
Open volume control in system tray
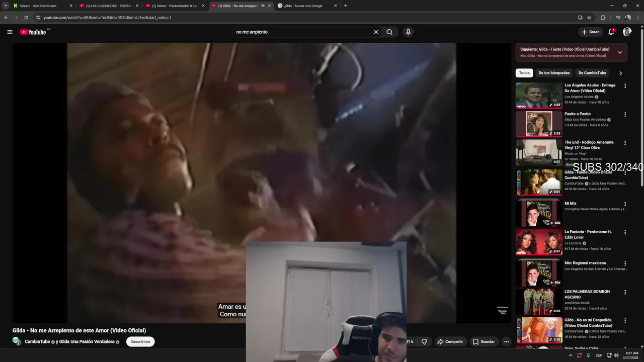click(616, 355)
